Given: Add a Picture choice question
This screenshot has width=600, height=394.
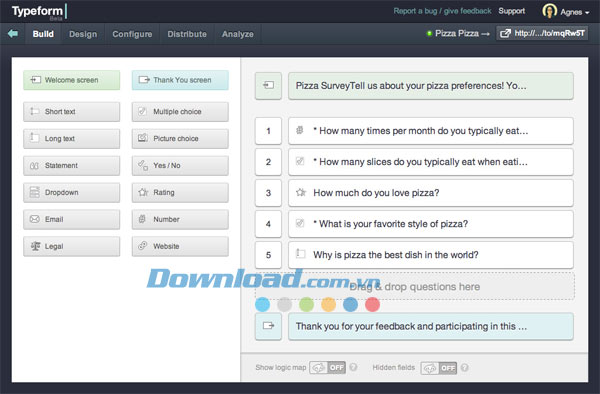Looking at the screenshot, I should pos(180,138).
